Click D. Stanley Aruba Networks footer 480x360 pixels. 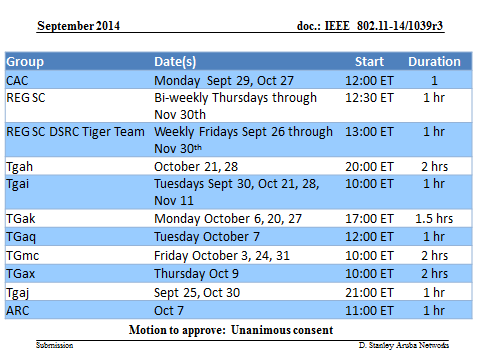tap(404, 345)
